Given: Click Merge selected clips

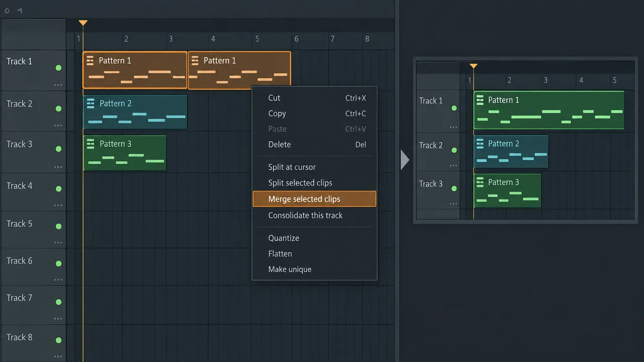Looking at the screenshot, I should 314,199.
